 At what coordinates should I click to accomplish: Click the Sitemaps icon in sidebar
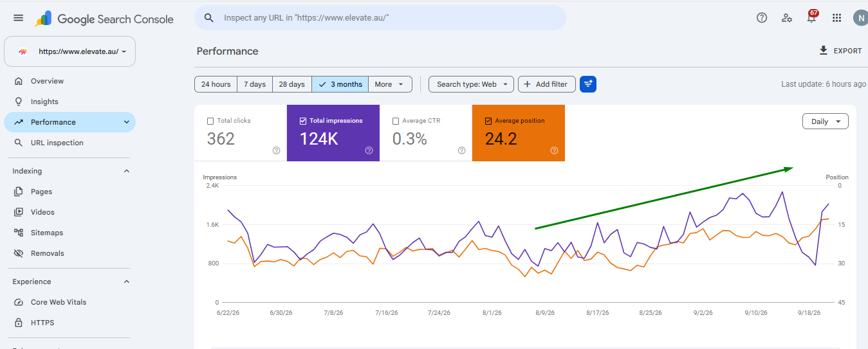(18, 233)
